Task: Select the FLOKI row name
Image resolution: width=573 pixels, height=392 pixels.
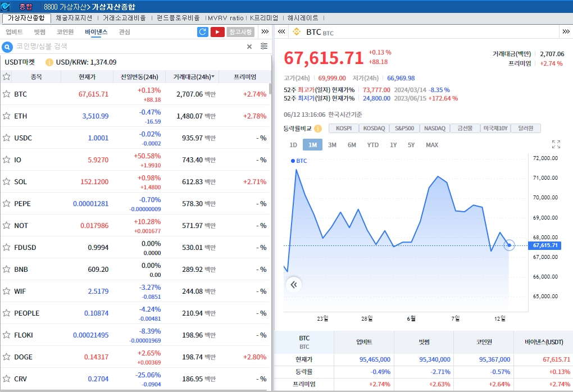Action: point(24,335)
